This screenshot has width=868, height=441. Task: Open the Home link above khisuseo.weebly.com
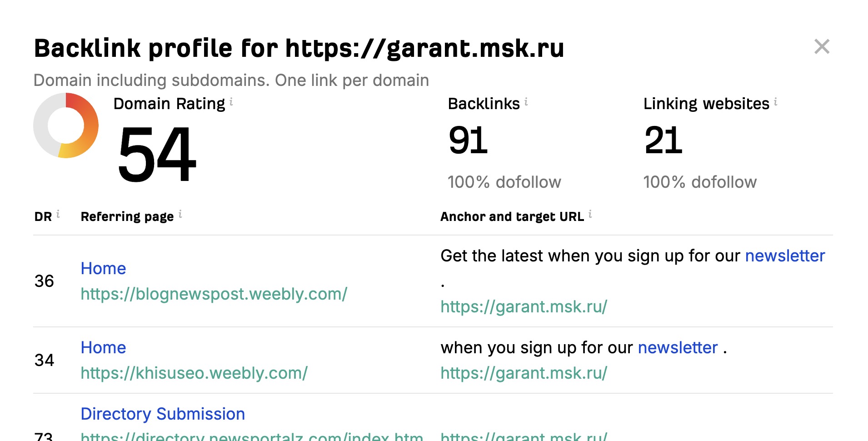(103, 347)
